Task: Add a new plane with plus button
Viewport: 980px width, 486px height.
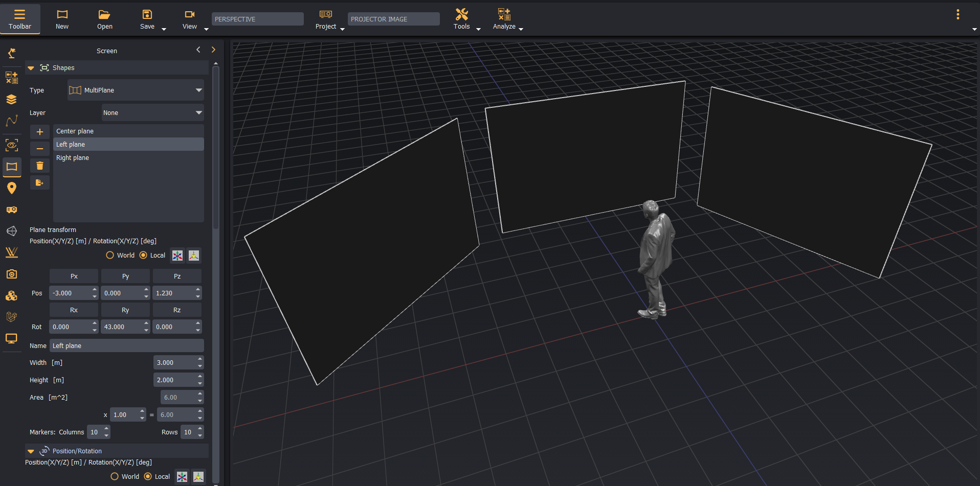Action: (x=40, y=131)
